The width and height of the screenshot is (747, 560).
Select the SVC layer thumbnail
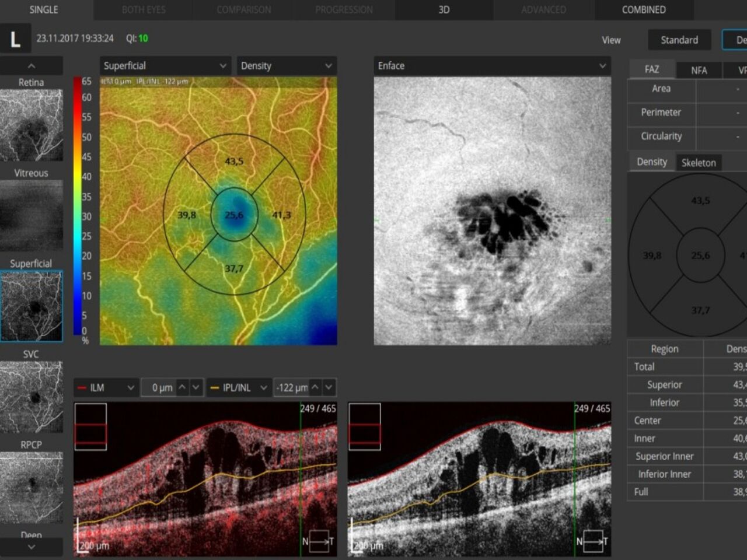tap(32, 397)
